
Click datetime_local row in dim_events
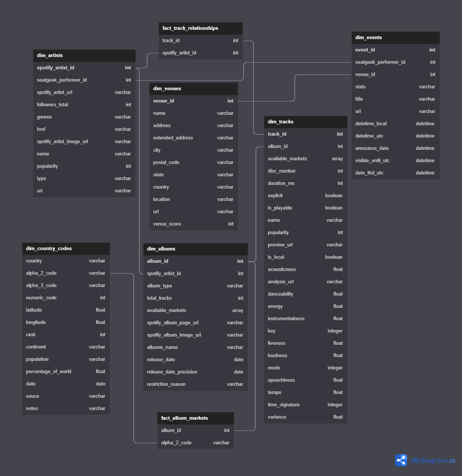pos(396,124)
